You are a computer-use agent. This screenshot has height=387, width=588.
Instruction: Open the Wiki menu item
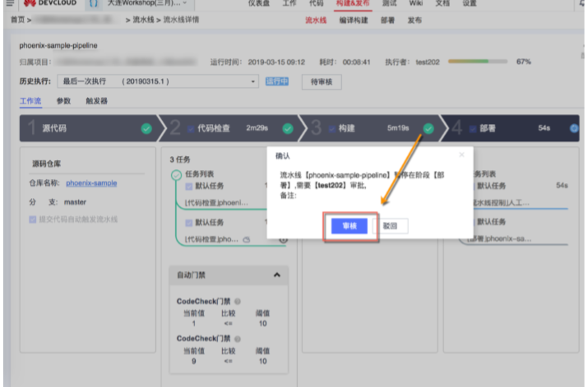(x=416, y=3)
